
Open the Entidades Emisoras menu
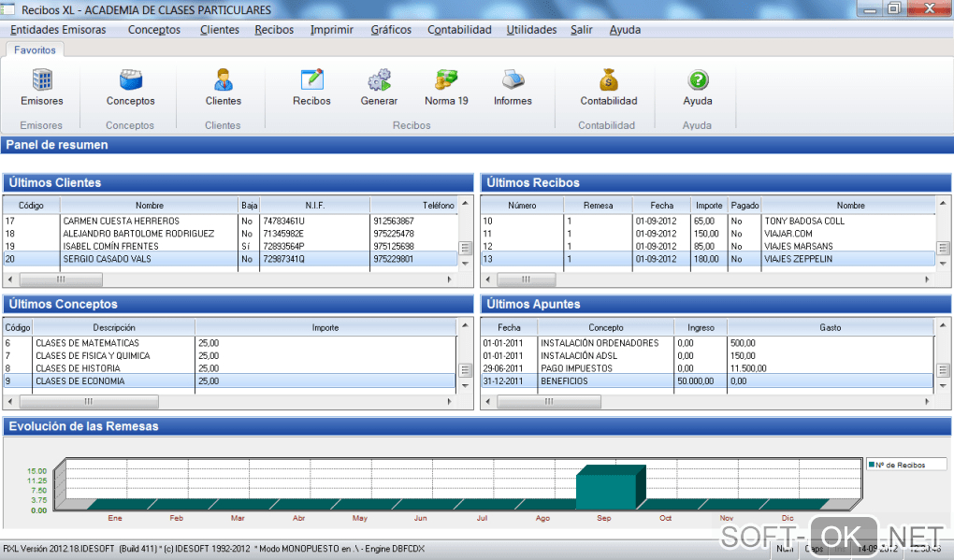click(58, 30)
